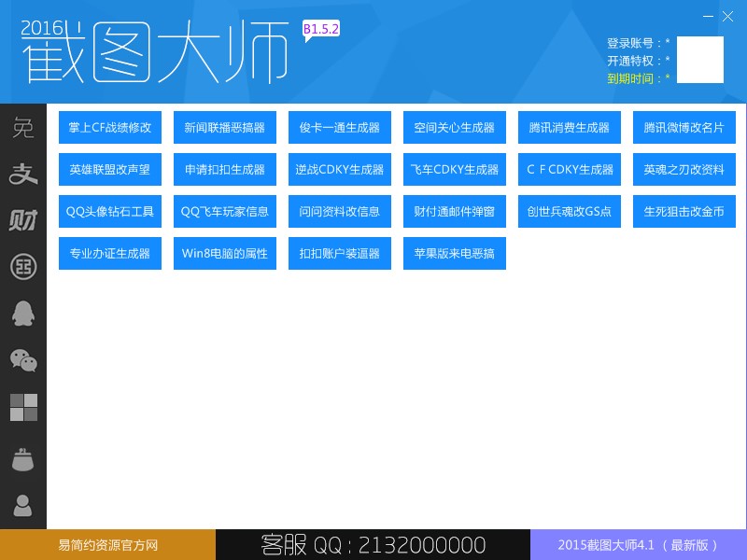Open the QQ penguin sidebar icon
This screenshot has height=560, width=747.
tap(23, 314)
